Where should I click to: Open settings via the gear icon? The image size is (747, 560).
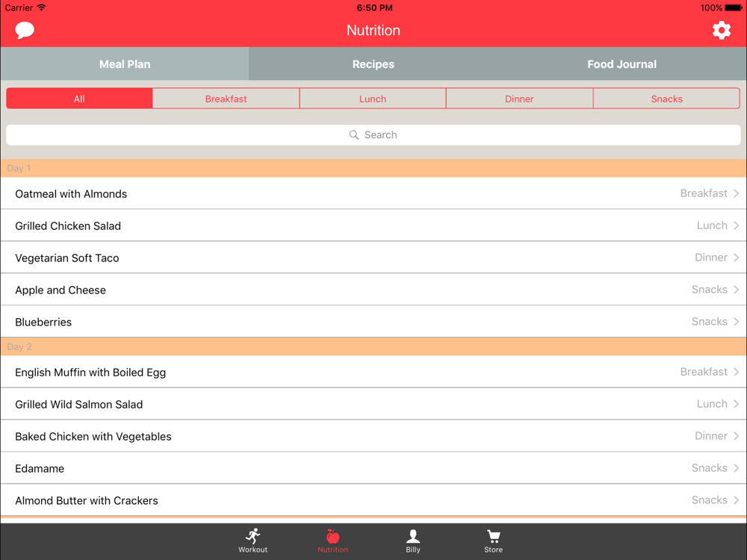(x=722, y=31)
